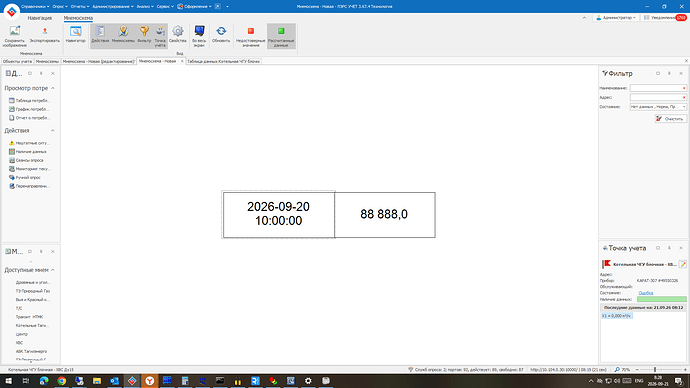This screenshot has height=388, width=690.
Task: Open the Сервис menu
Action: [x=165, y=7]
